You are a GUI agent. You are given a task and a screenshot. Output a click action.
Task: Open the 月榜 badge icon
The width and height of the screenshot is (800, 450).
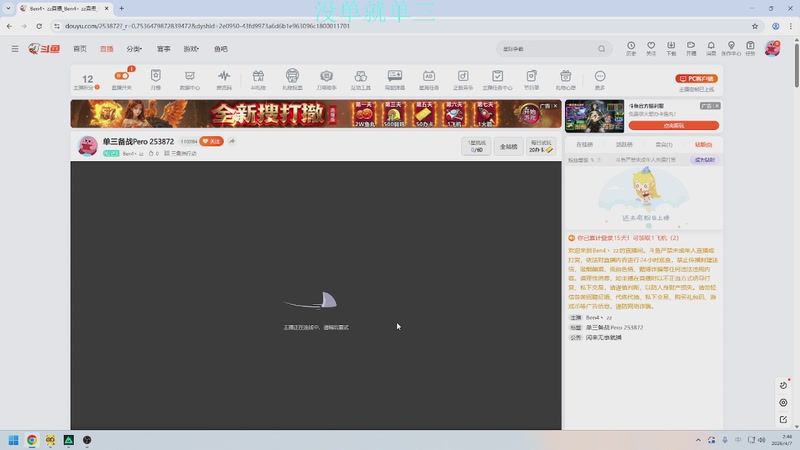(x=156, y=79)
